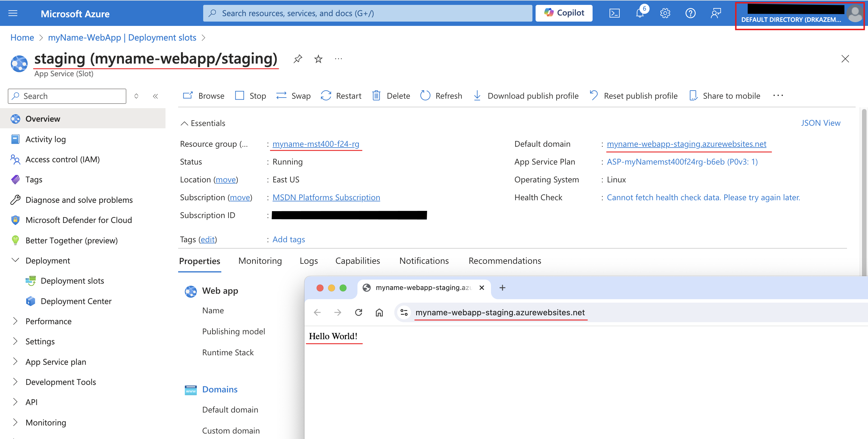Reset publish profile
The image size is (868, 439).
tap(633, 96)
